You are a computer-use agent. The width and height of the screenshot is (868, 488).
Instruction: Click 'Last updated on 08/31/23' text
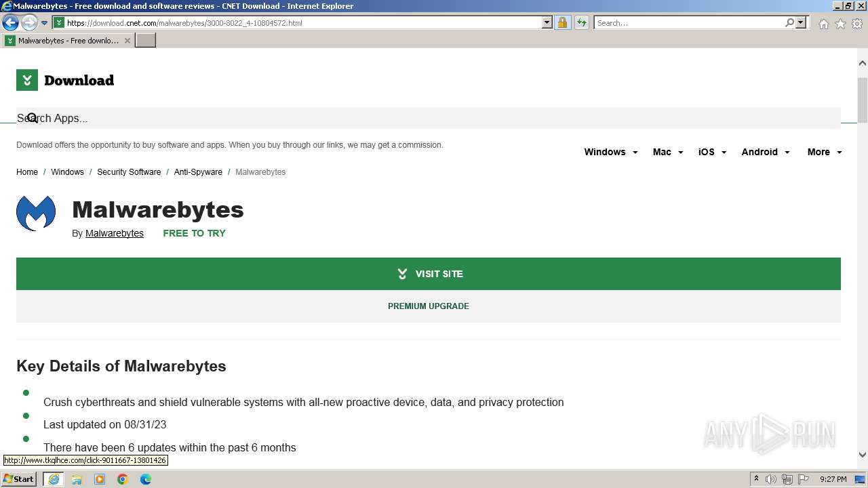[x=104, y=425]
